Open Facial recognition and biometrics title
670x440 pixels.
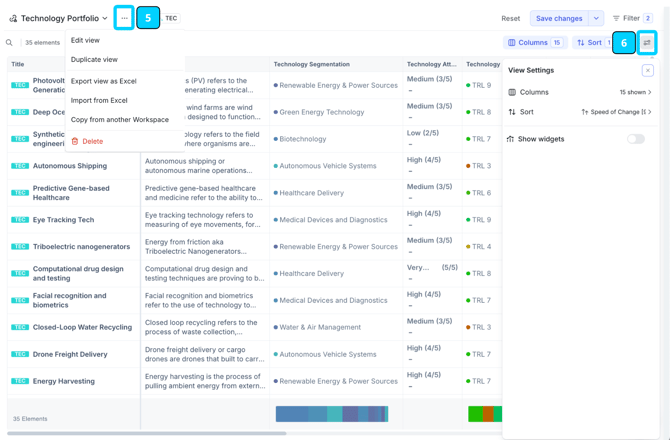pos(70,300)
